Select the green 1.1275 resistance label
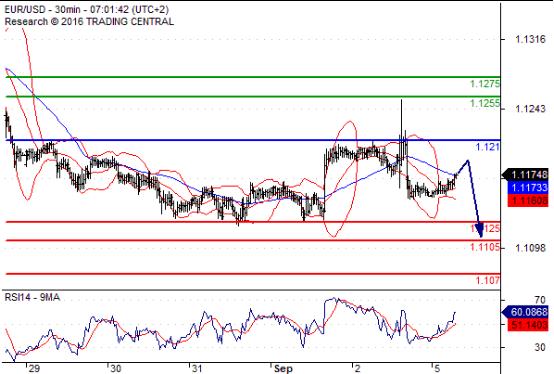Screen dimensions: 554x374 point(485,84)
